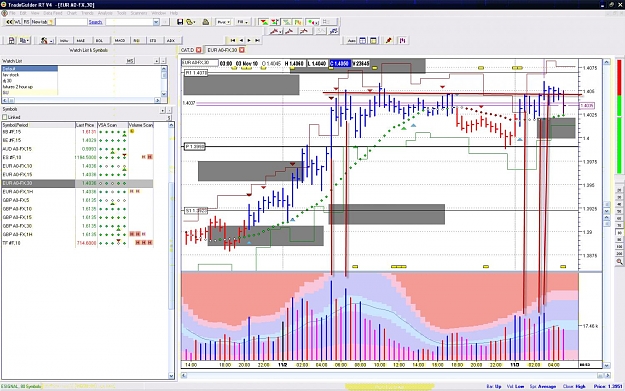Select the Default watch list
The width and height of the screenshot is (625, 391).
click(30, 69)
